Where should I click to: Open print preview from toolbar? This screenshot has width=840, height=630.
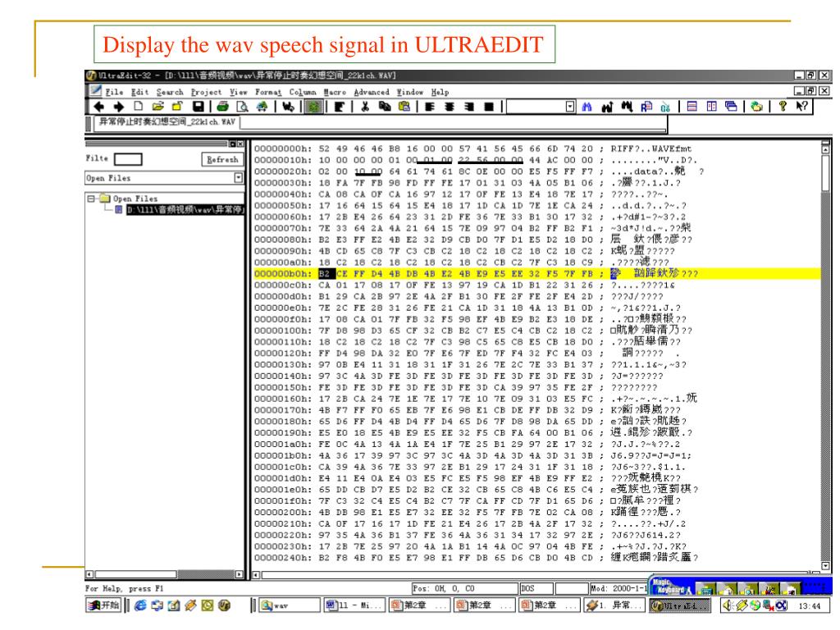[x=243, y=107]
